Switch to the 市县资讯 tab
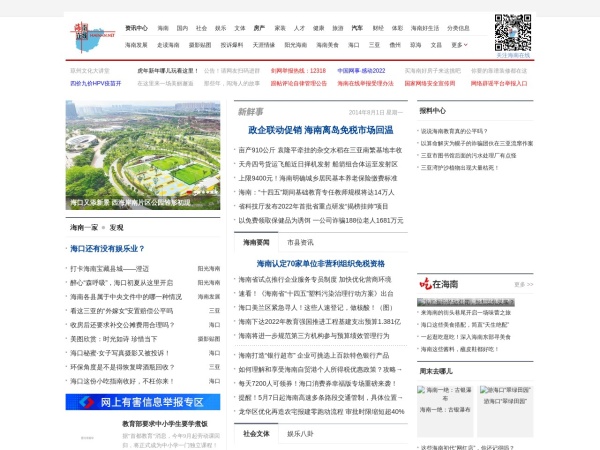600x450 pixels. point(300,242)
